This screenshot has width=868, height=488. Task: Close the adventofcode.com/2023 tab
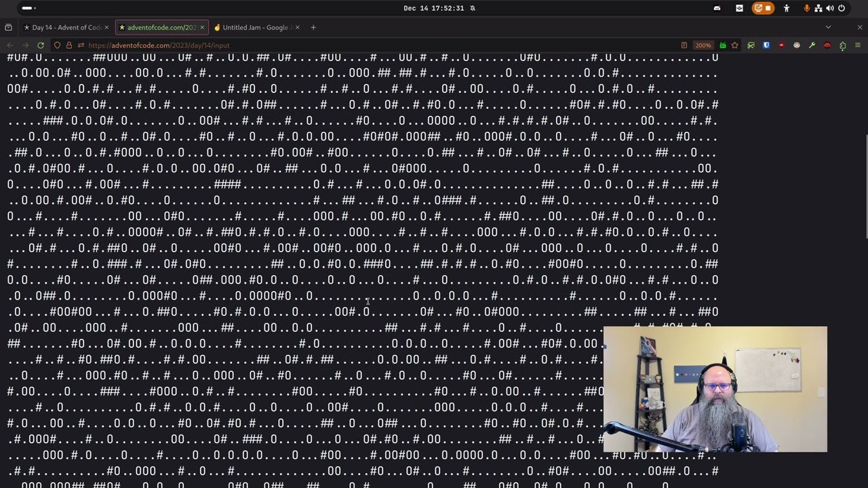pyautogui.click(x=202, y=27)
